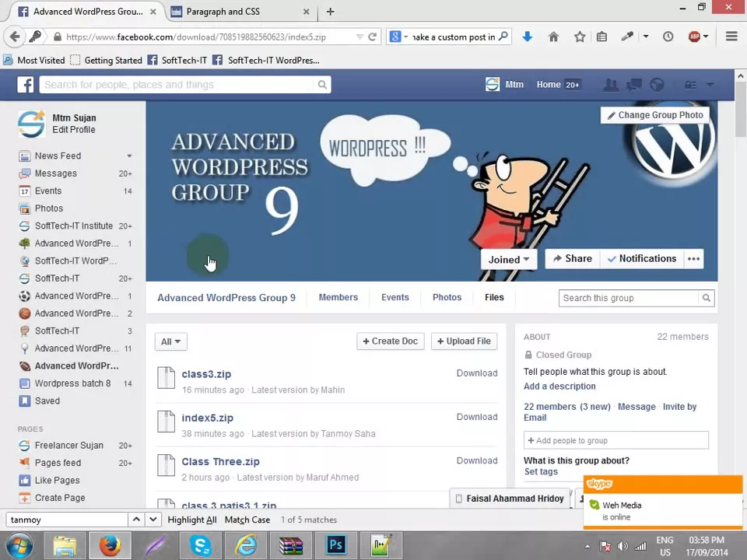Open the Firefox downloads arrow icon
The width and height of the screenshot is (747, 560).
click(527, 37)
